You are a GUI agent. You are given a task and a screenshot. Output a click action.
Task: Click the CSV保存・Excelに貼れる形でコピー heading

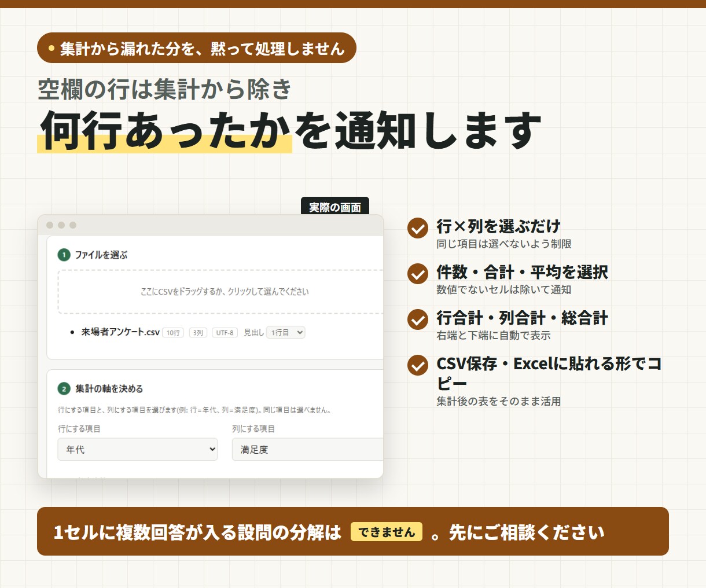coord(549,373)
